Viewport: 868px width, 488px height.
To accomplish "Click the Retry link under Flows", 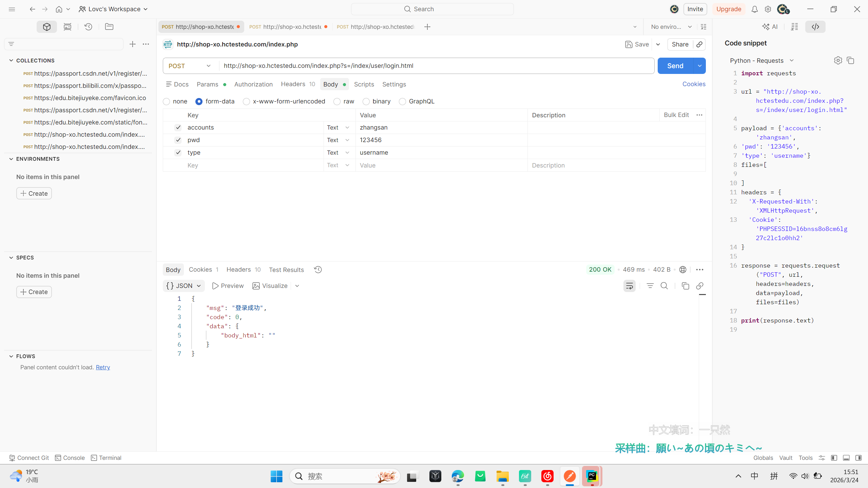I will (x=103, y=367).
